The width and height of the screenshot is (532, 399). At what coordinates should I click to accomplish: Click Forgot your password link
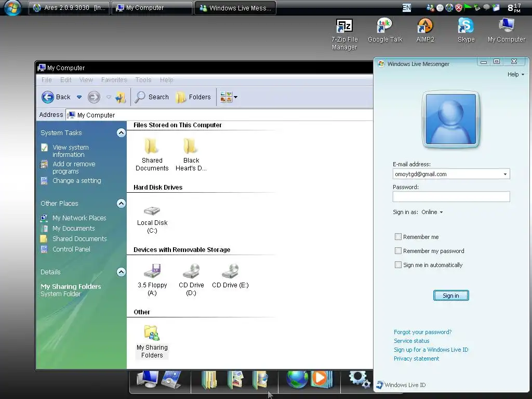[x=422, y=332]
